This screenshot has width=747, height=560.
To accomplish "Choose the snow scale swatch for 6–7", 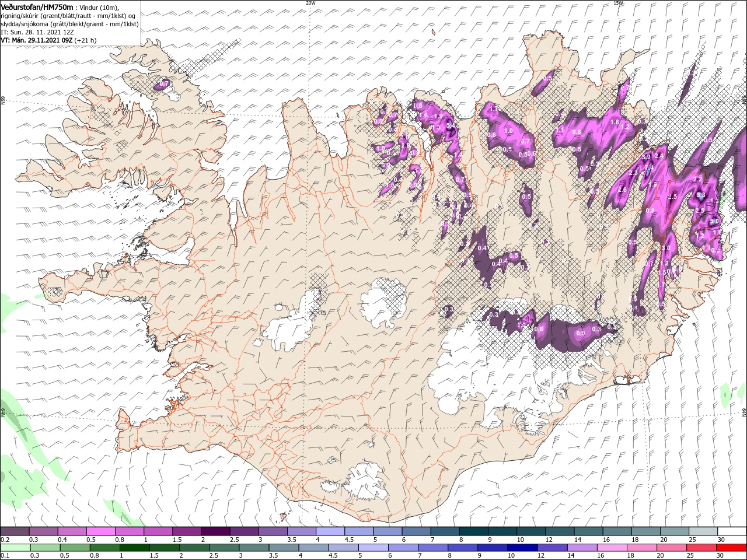I will pos(416,531).
